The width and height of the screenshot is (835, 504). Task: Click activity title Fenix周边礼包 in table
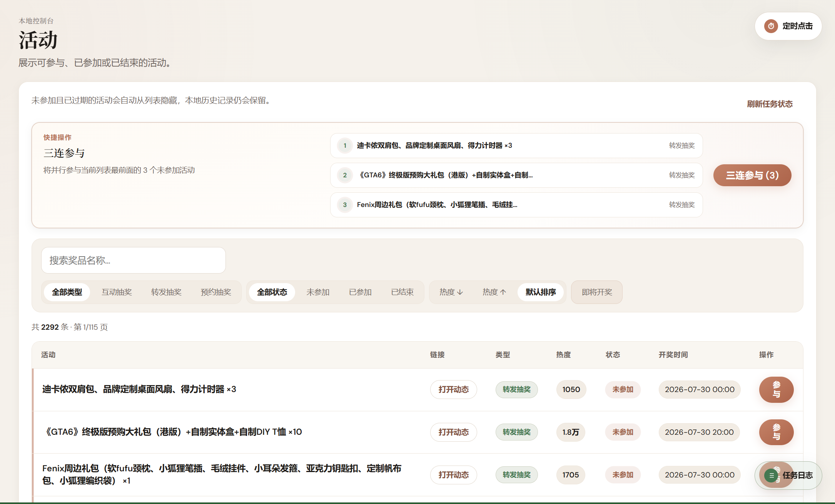click(x=222, y=474)
